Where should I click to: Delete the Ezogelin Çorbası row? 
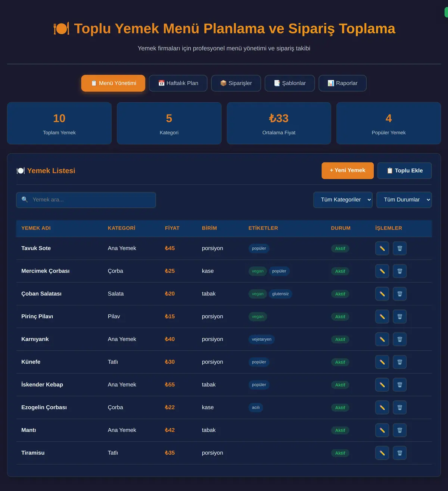(399, 408)
